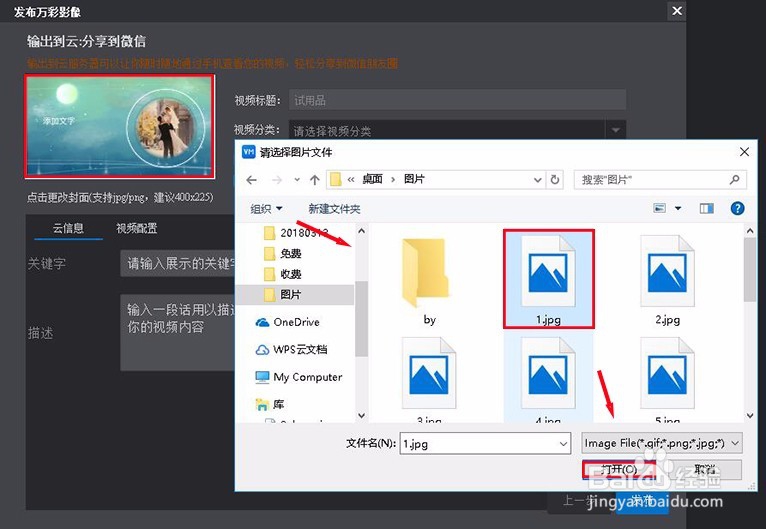Select the 1.jpg image file
766x529 pixels.
[549, 279]
